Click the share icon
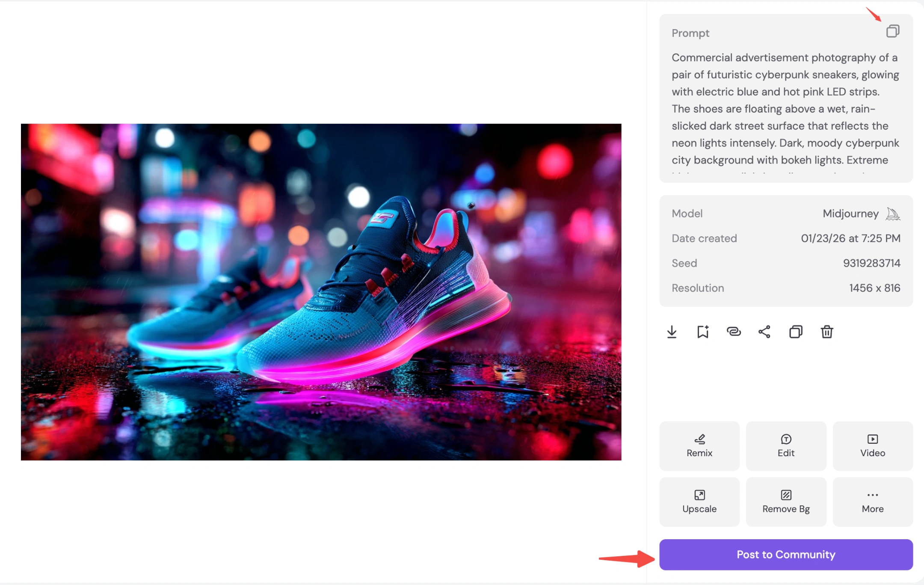This screenshot has height=585, width=924. click(x=764, y=332)
